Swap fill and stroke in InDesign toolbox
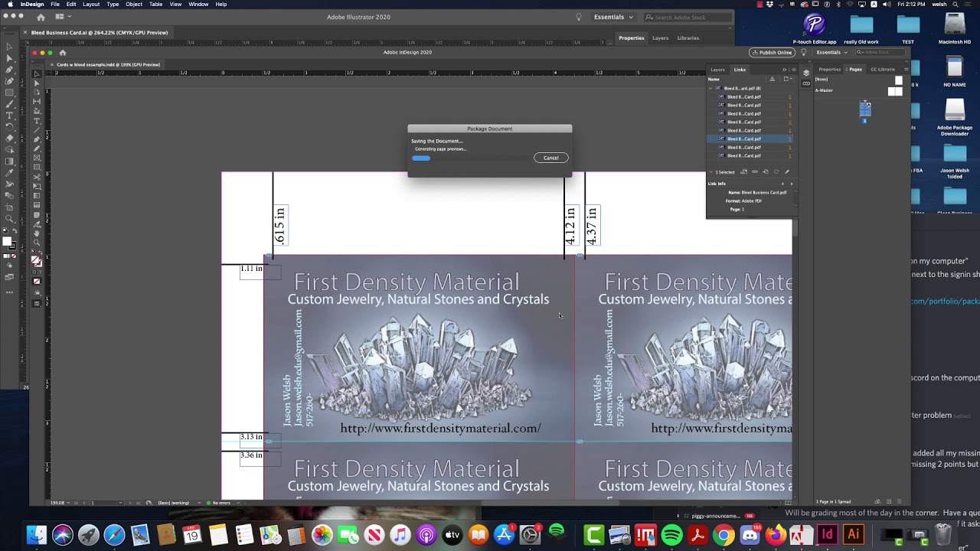The height and width of the screenshot is (551, 980). (x=40, y=252)
